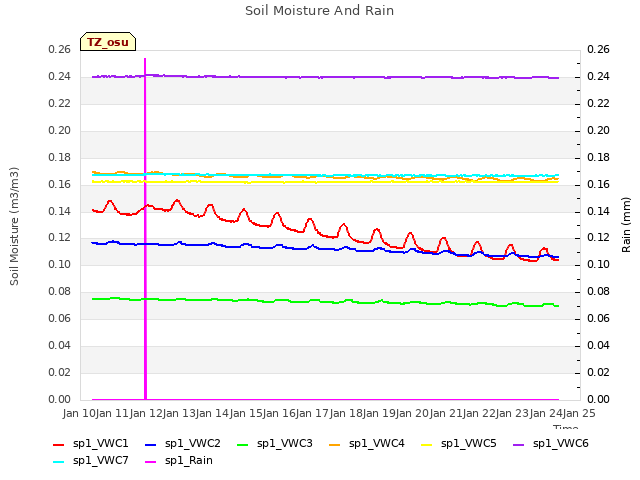Click the sp1_VWC6 purple legend swatch

518,444
